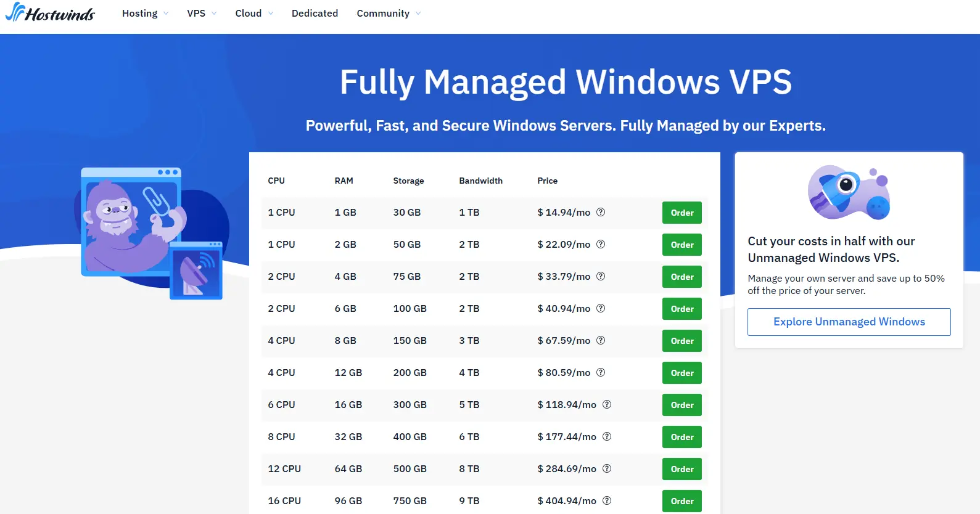The width and height of the screenshot is (980, 514).
Task: Open the Cloud navigation item
Action: point(248,14)
